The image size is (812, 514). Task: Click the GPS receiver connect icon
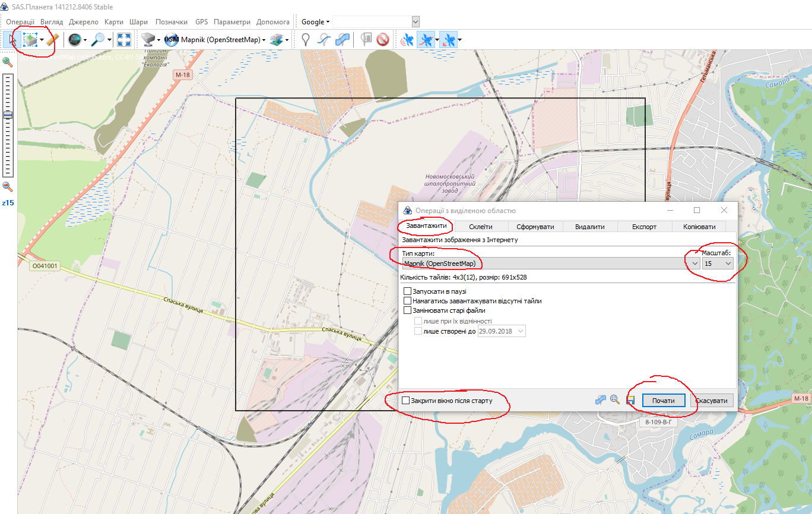pos(407,40)
